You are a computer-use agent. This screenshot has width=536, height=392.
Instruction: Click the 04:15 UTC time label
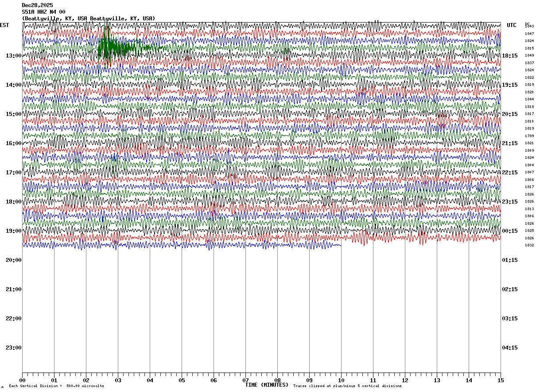click(509, 347)
